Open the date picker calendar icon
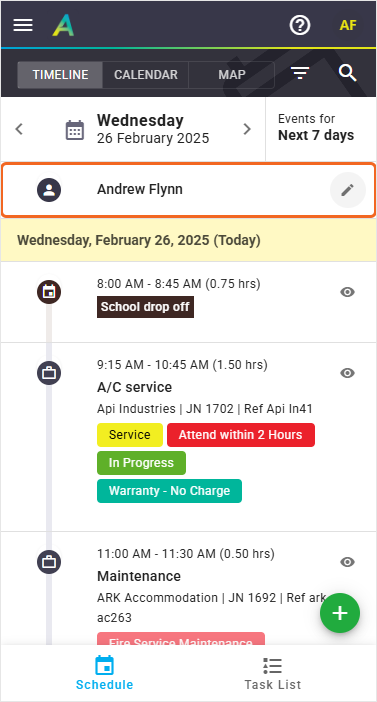Viewport: 377px width, 702px height. pos(75,130)
